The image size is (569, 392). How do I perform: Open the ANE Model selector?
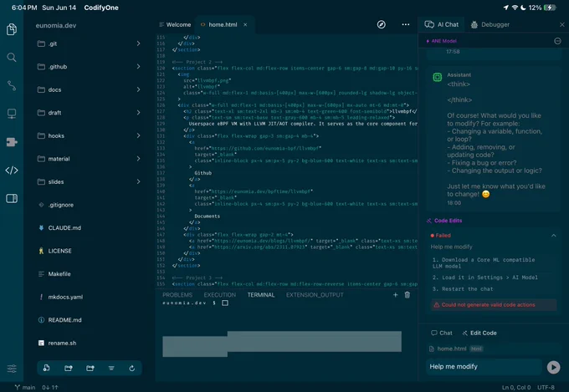441,41
